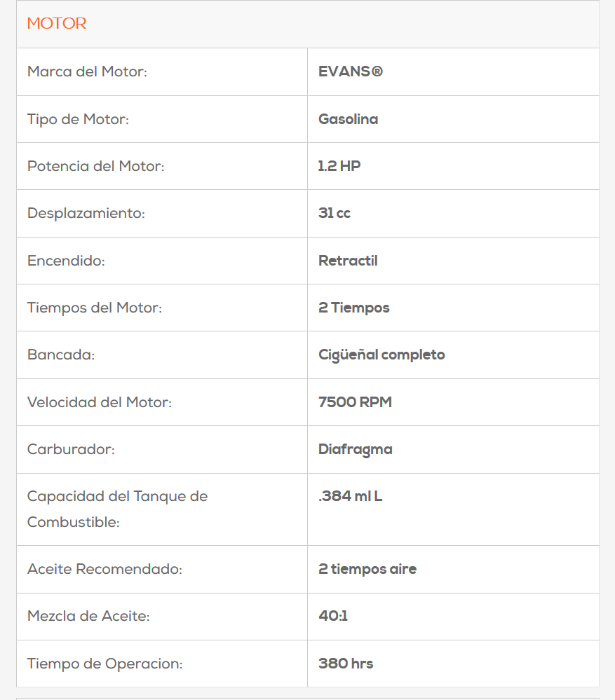Click the Potencia del Motor label
The width and height of the screenshot is (615, 700).
pos(96,166)
